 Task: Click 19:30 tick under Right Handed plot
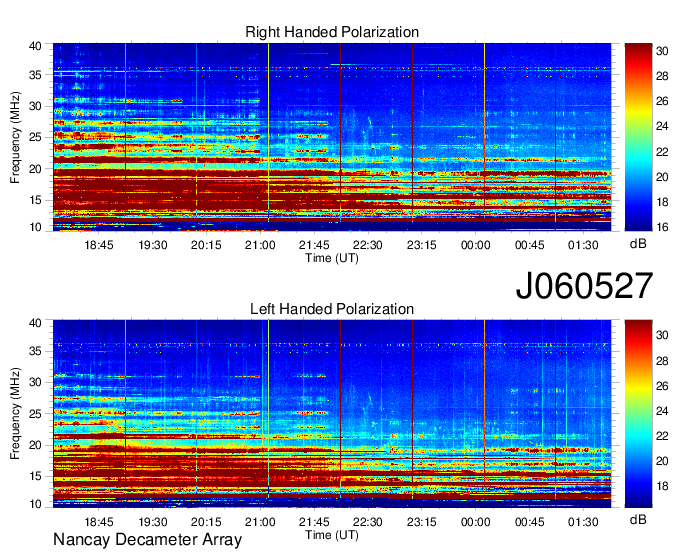pos(153,245)
